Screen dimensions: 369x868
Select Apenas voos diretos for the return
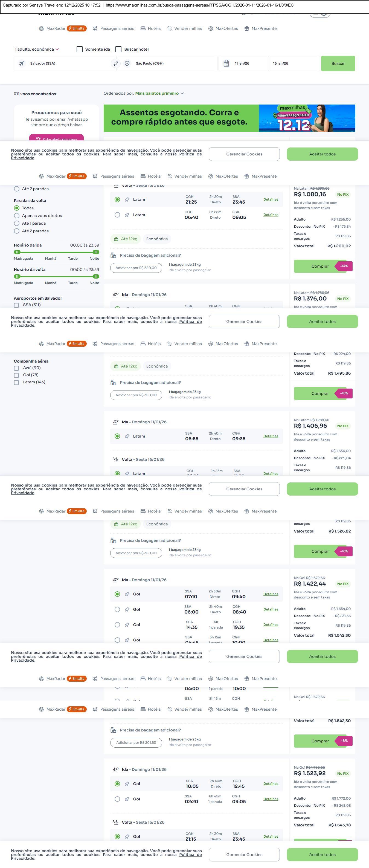point(16,216)
